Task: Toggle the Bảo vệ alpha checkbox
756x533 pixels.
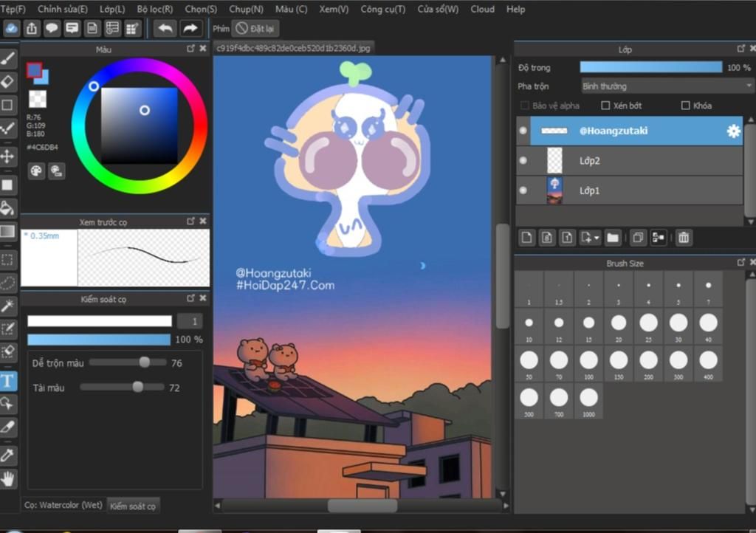Action: tap(525, 106)
